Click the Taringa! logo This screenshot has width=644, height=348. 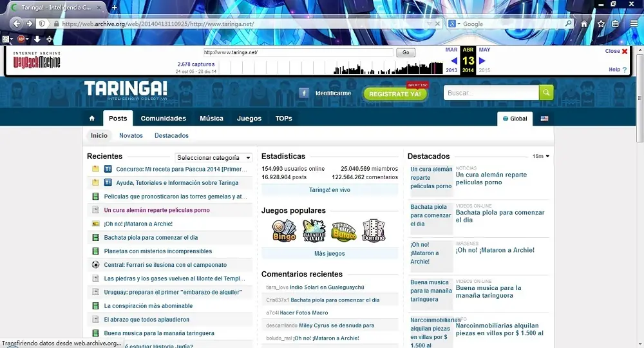click(126, 90)
